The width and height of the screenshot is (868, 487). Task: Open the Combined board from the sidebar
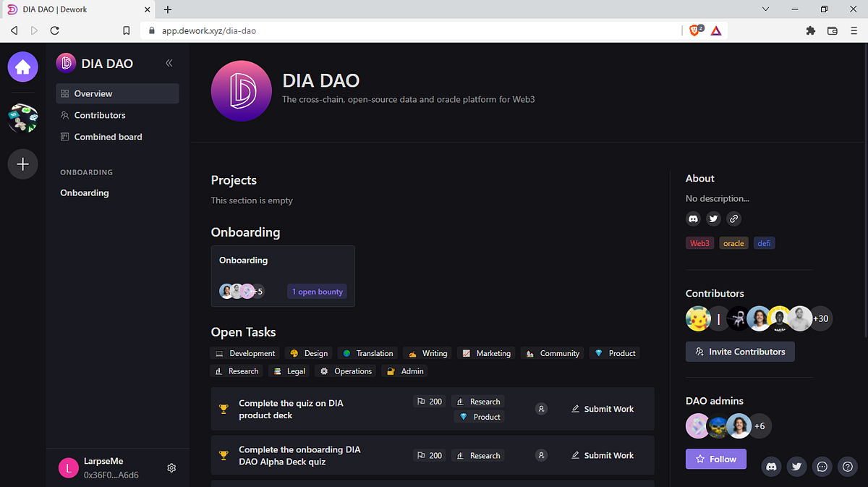(108, 136)
